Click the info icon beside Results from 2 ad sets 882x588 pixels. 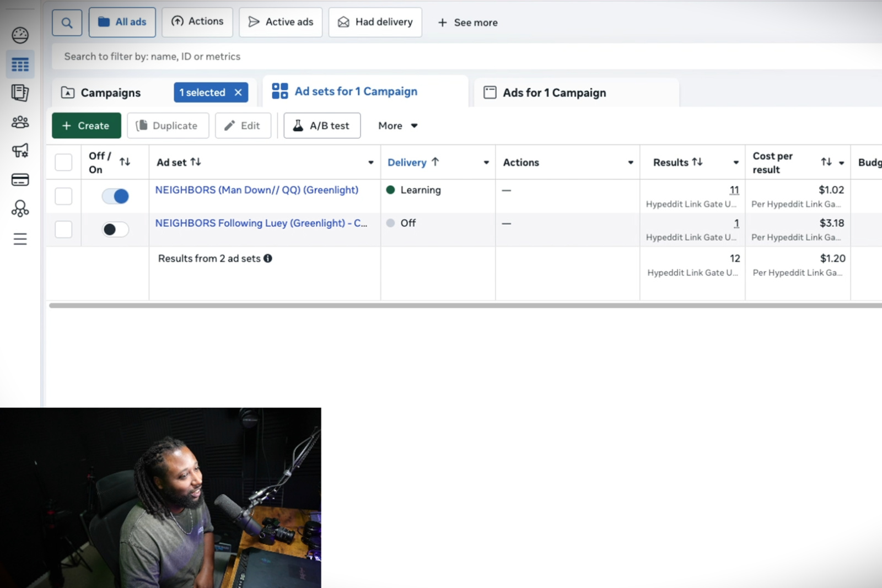point(268,258)
